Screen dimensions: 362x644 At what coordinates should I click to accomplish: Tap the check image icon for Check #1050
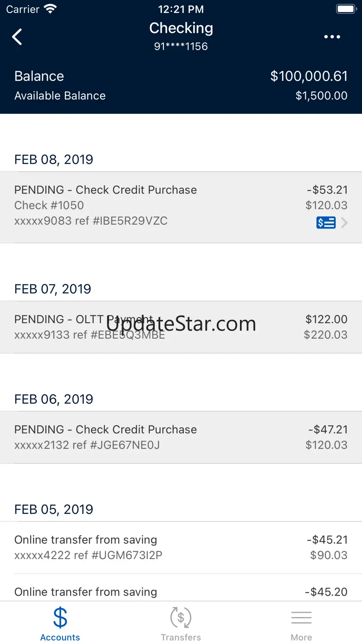(x=326, y=223)
